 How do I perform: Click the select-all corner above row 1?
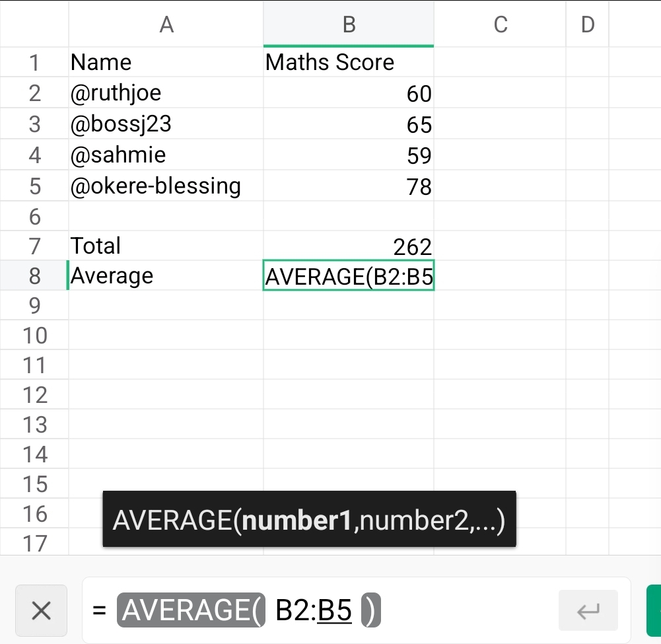[34, 24]
